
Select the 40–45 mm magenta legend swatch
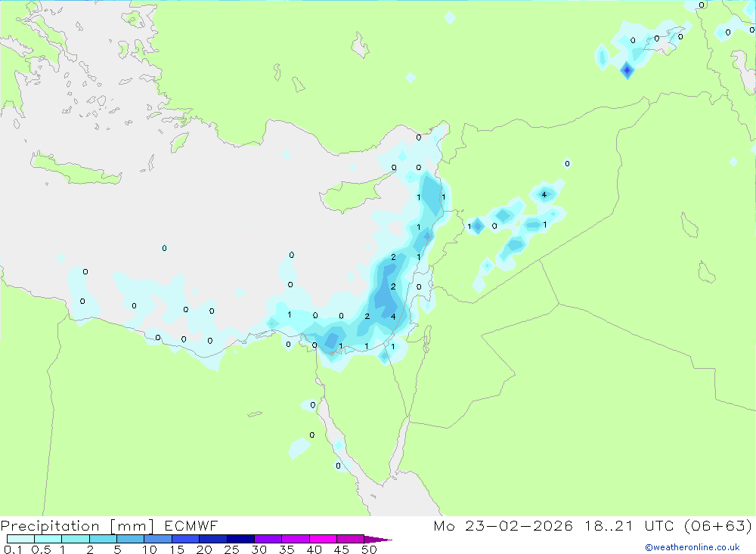tap(323, 539)
